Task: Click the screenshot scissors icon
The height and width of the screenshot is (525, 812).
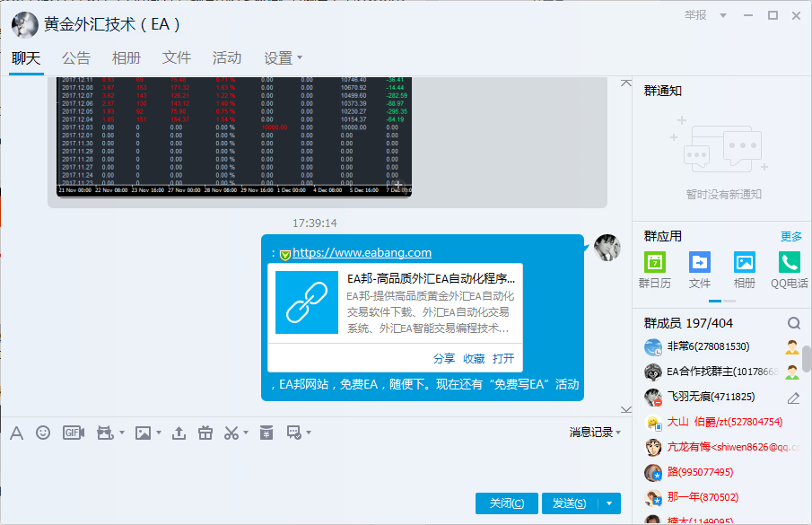Action: (231, 433)
